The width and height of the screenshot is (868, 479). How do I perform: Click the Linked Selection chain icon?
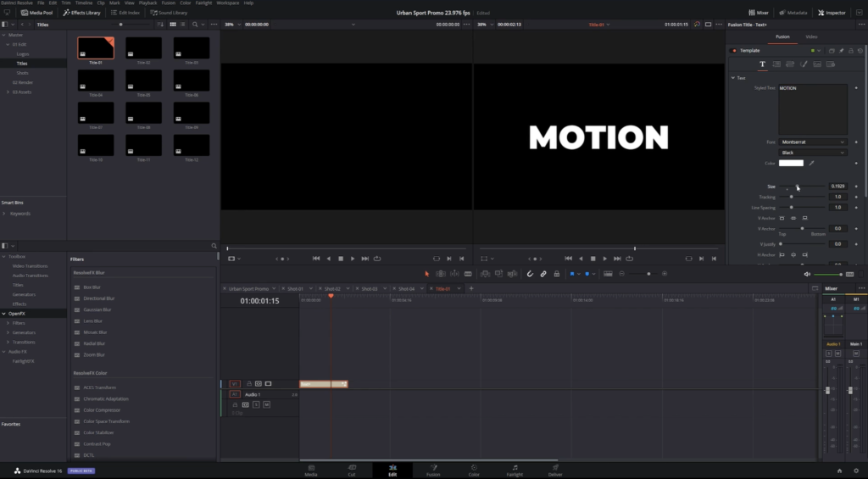coord(543,274)
